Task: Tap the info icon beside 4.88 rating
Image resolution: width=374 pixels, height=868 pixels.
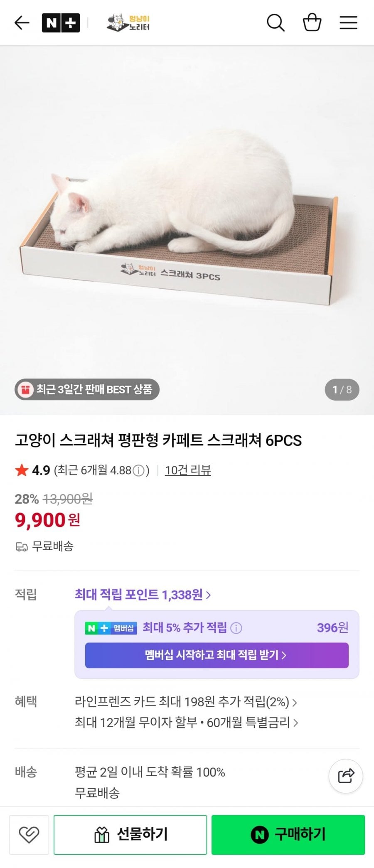Action: (x=138, y=470)
